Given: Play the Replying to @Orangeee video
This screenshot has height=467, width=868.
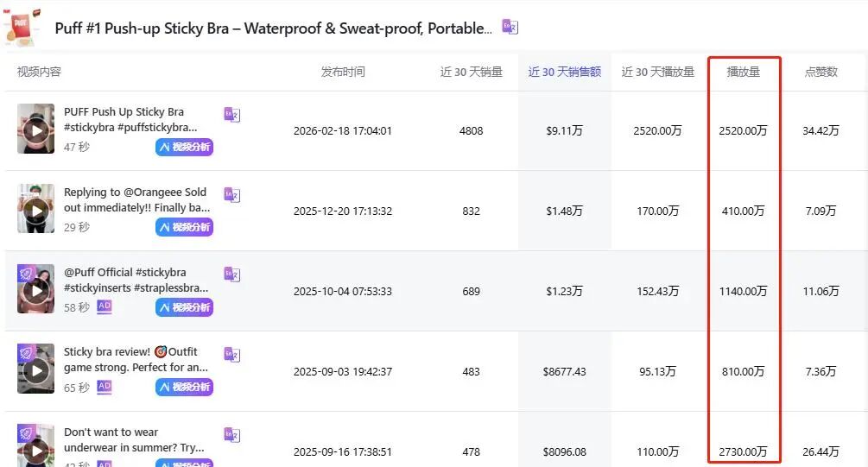Looking at the screenshot, I should tap(35, 210).
